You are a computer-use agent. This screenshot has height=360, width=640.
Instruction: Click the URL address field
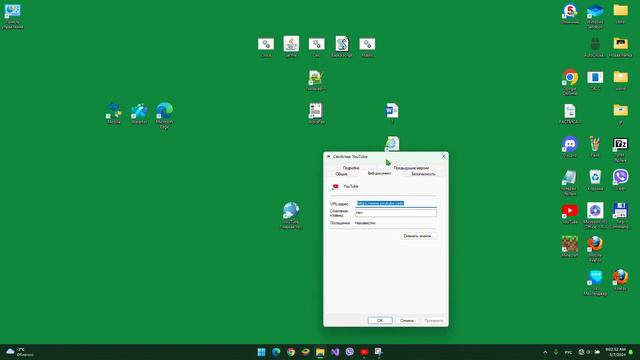point(396,203)
